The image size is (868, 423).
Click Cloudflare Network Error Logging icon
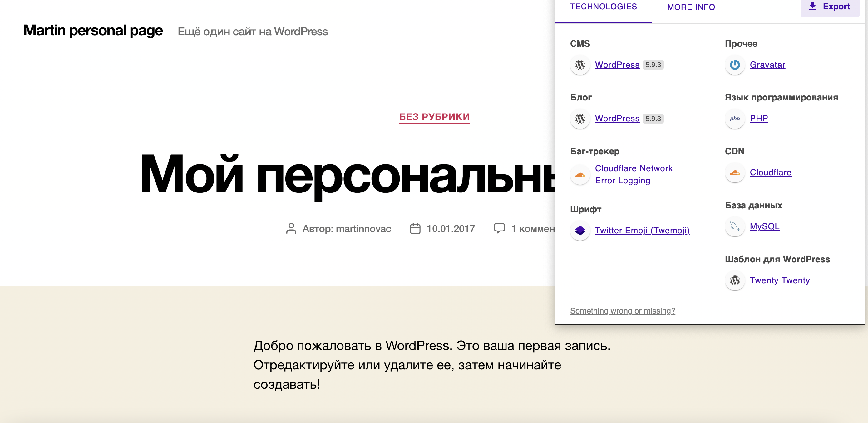(x=580, y=174)
